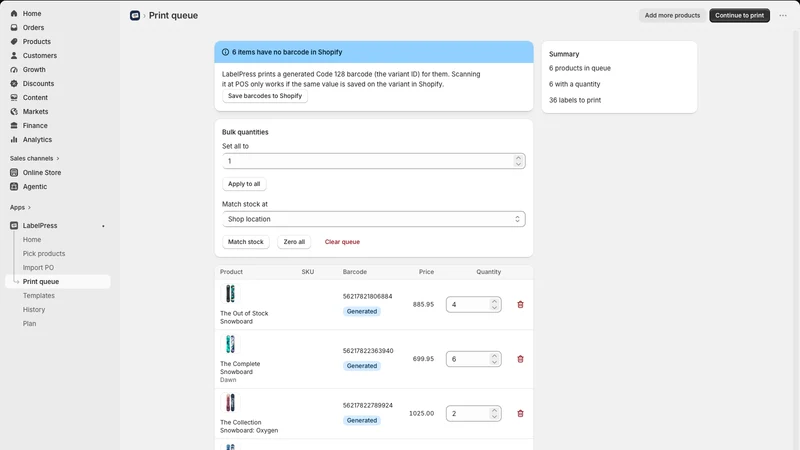Image resolution: width=800 pixels, height=450 pixels.
Task: Click the Barcode column header
Action: click(355, 272)
